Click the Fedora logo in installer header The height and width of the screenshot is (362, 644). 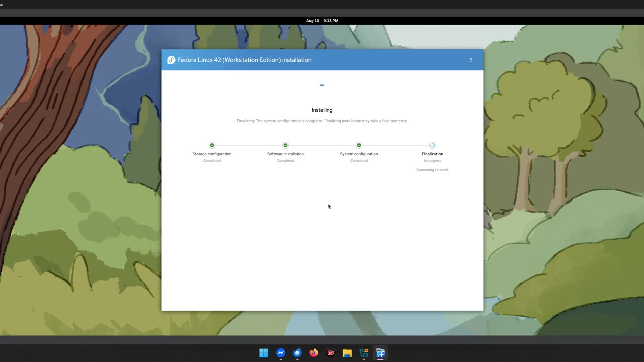171,60
